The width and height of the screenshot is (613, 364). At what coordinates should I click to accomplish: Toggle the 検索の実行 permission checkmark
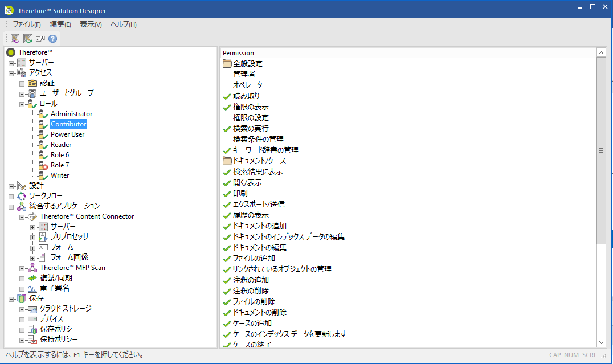click(227, 129)
